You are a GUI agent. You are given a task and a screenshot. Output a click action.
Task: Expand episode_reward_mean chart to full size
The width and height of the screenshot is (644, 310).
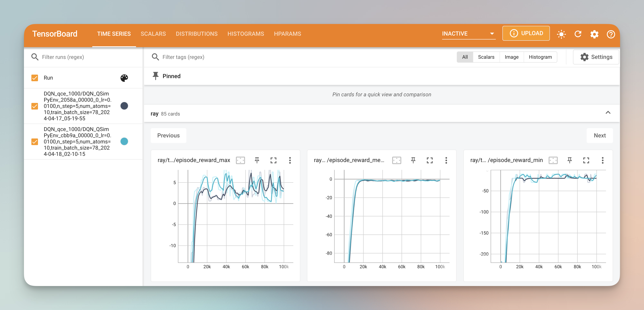(x=430, y=160)
